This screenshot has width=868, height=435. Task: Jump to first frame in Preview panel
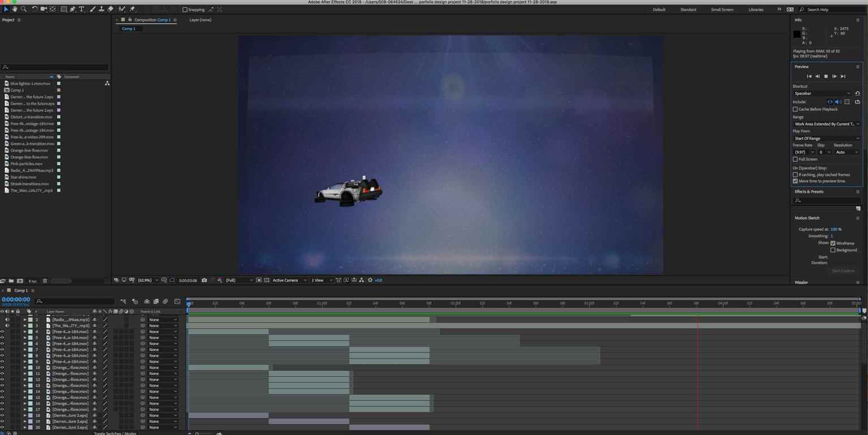pos(809,76)
